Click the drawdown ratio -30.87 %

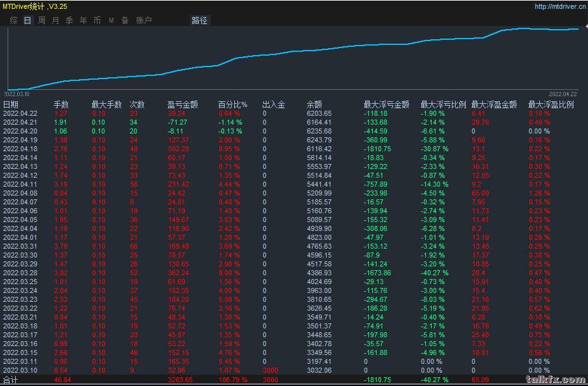[x=434, y=149]
